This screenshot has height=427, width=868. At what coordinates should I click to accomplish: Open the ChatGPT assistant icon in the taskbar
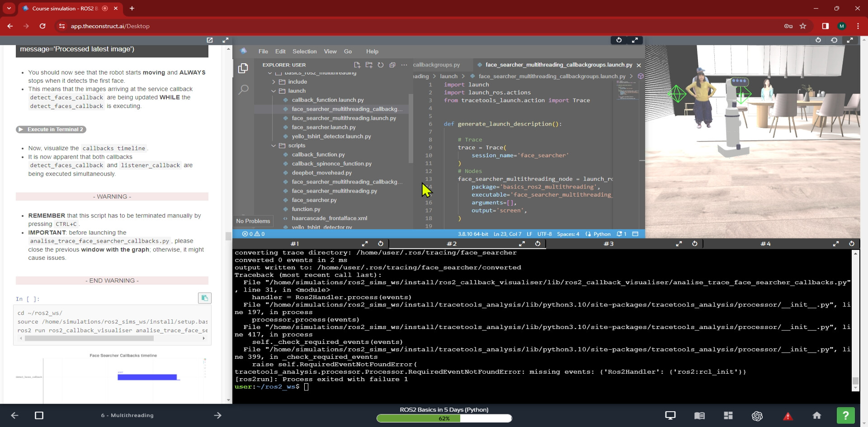pos(758,416)
